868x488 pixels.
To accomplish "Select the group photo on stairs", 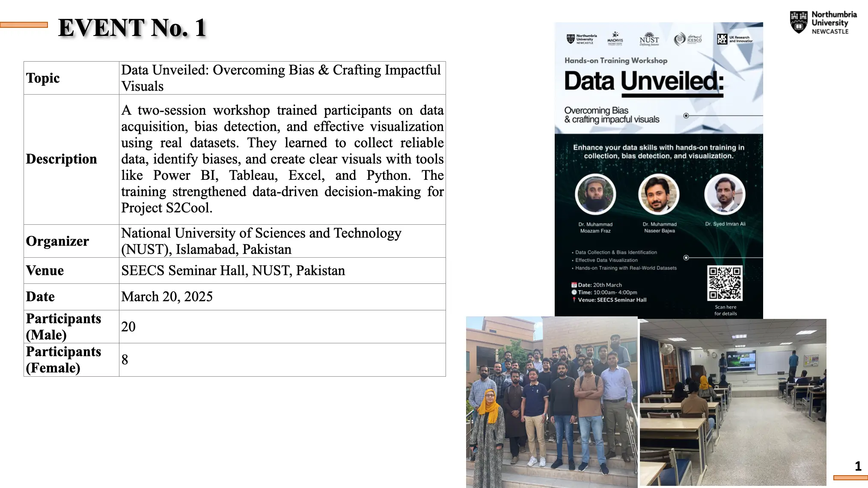I will pyautogui.click(x=551, y=402).
